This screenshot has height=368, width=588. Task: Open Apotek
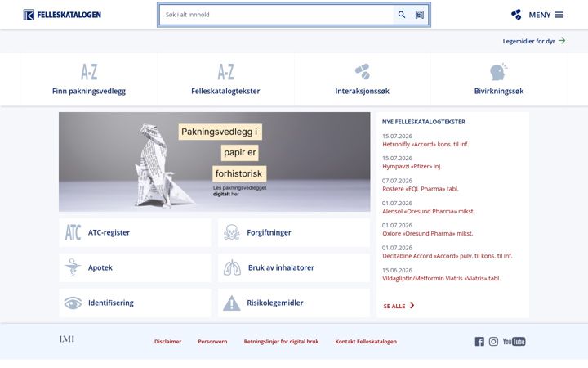pos(100,267)
